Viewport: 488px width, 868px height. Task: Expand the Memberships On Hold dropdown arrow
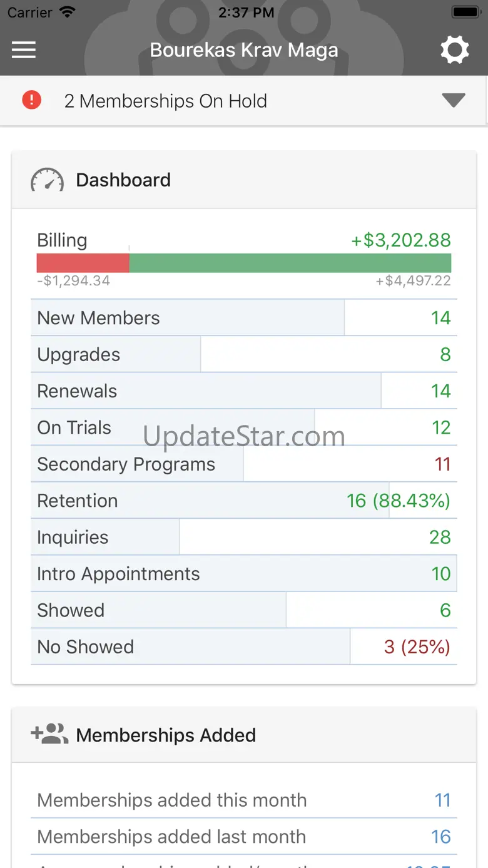(x=453, y=100)
